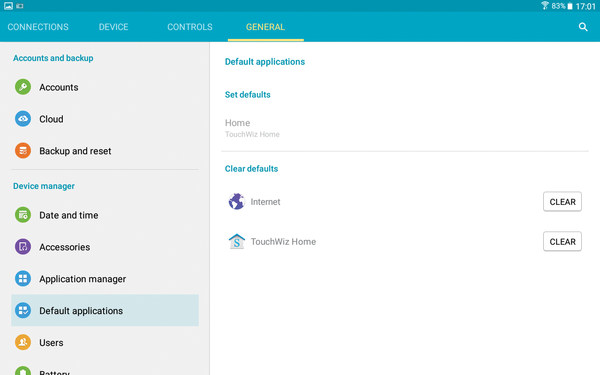The height and width of the screenshot is (375, 600).
Task: Switch to the DEVICE tab
Action: pyautogui.click(x=114, y=27)
